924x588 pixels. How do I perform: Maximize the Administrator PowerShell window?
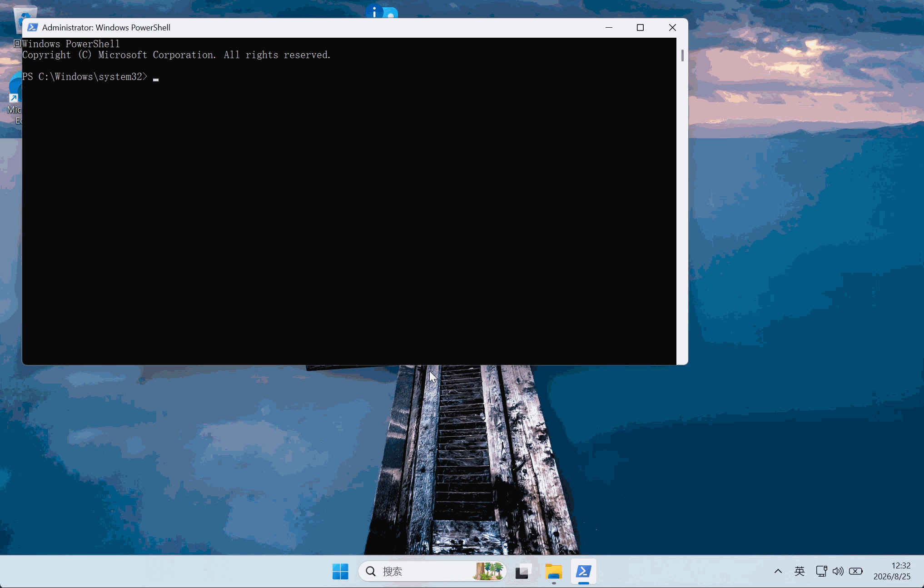[640, 28]
